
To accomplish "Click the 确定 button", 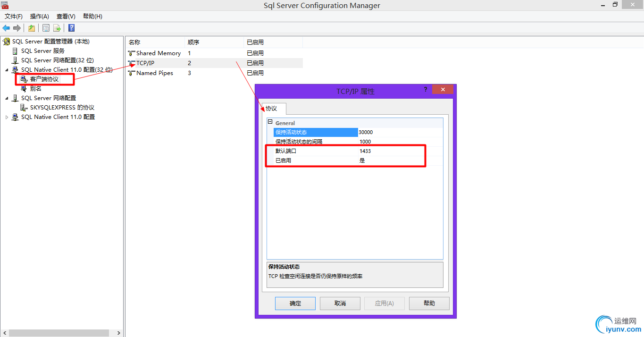I will tap(295, 303).
